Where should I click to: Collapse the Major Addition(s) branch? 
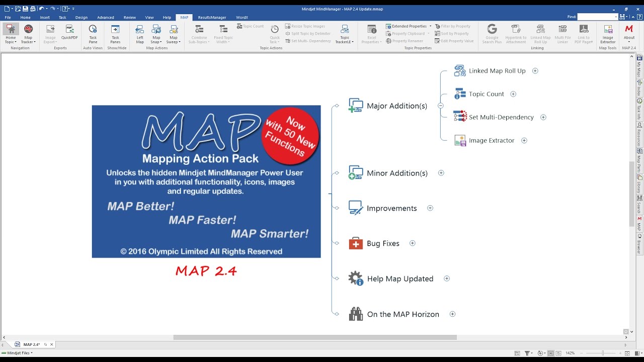[x=441, y=106]
